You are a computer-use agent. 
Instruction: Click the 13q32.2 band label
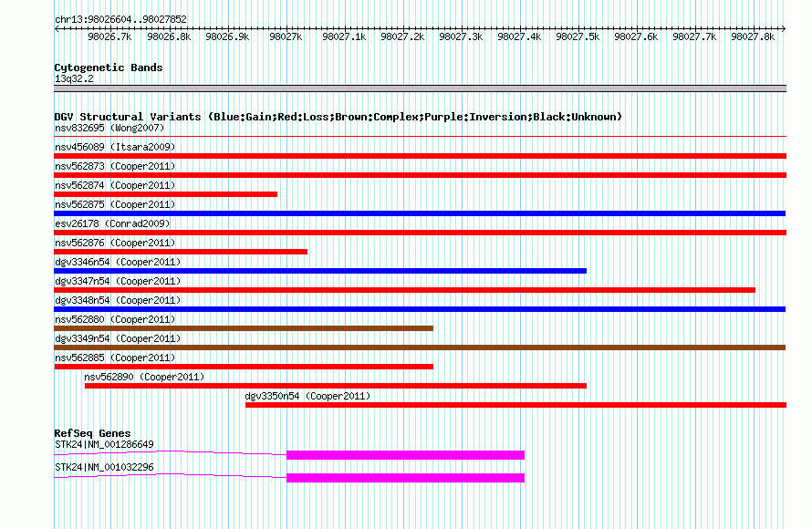pyautogui.click(x=74, y=78)
